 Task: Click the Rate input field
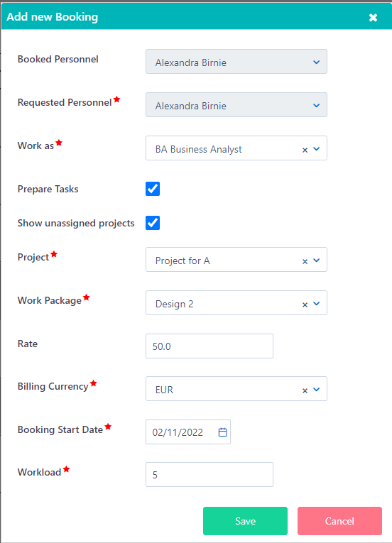(x=209, y=346)
